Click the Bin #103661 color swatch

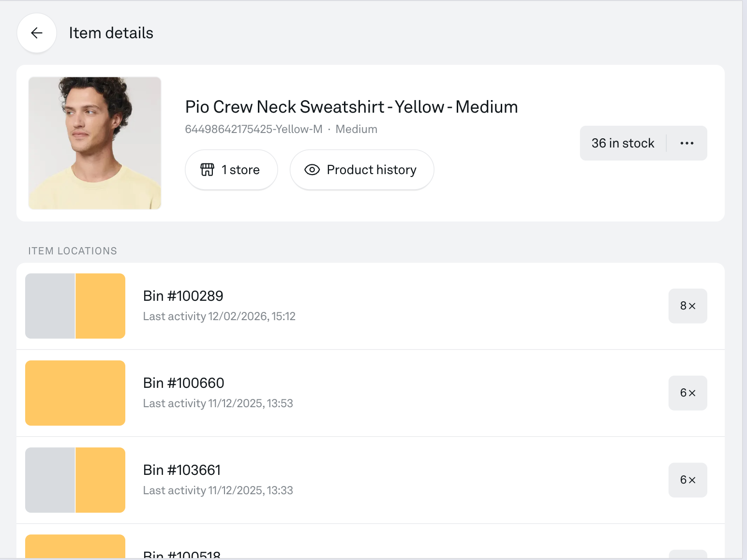(75, 480)
